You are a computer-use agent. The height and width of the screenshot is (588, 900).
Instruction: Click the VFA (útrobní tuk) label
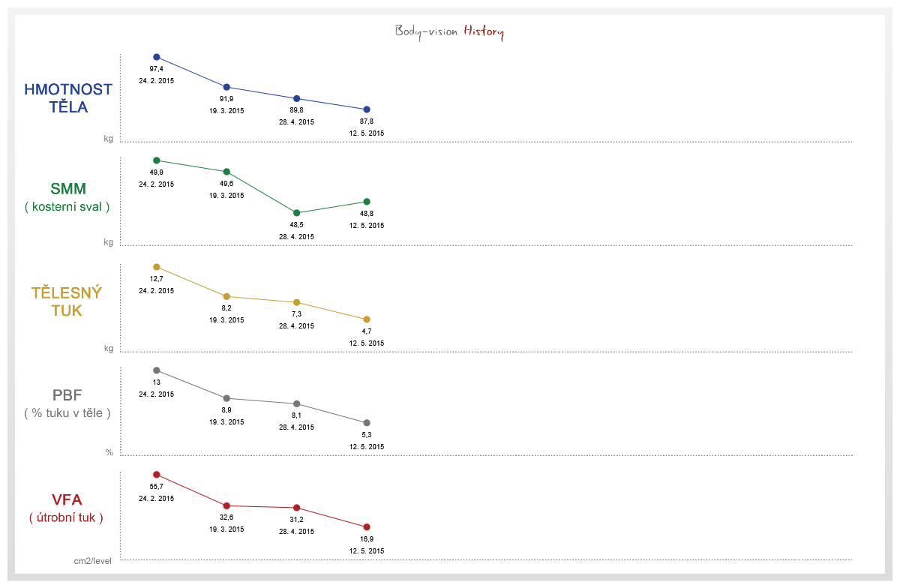pos(67,508)
